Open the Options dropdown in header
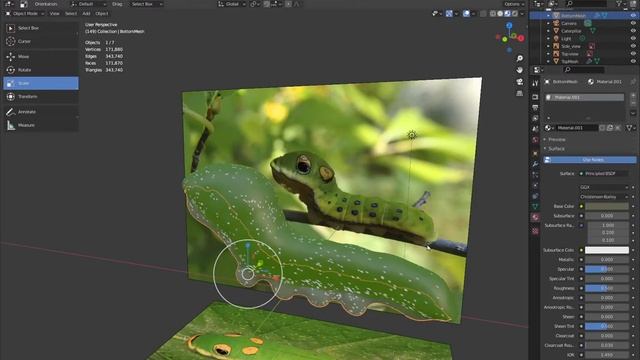Viewport: 640px width, 360px height. [x=514, y=4]
